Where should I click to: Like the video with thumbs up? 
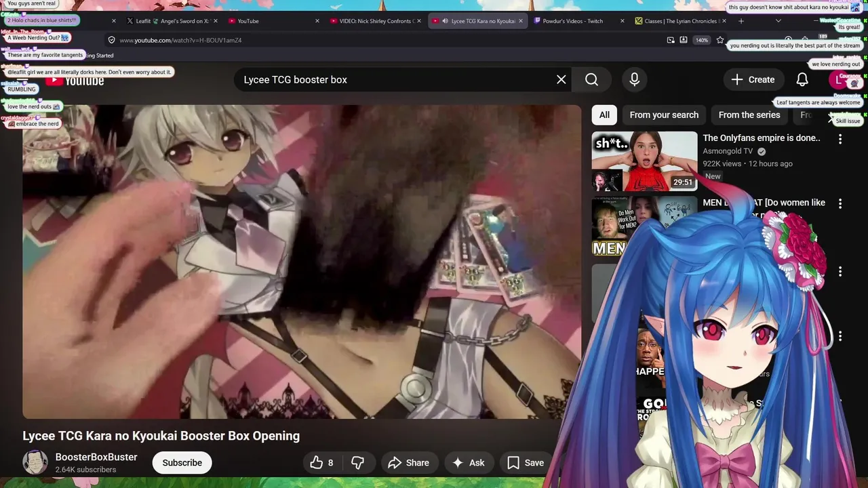tap(316, 463)
